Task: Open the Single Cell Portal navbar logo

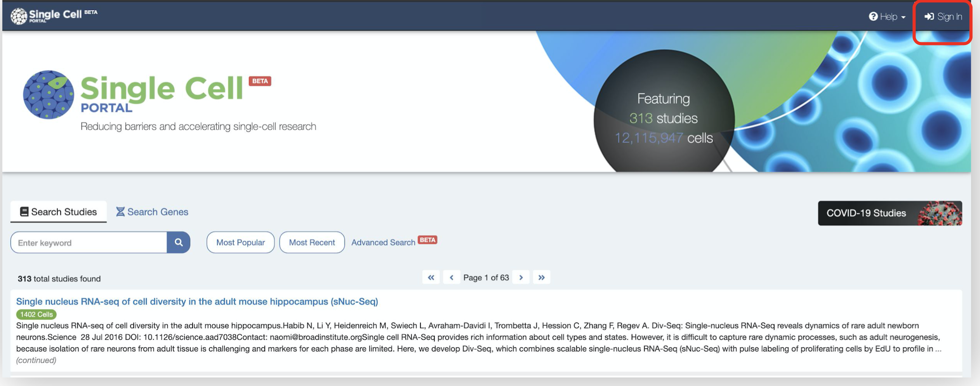Action: click(54, 16)
